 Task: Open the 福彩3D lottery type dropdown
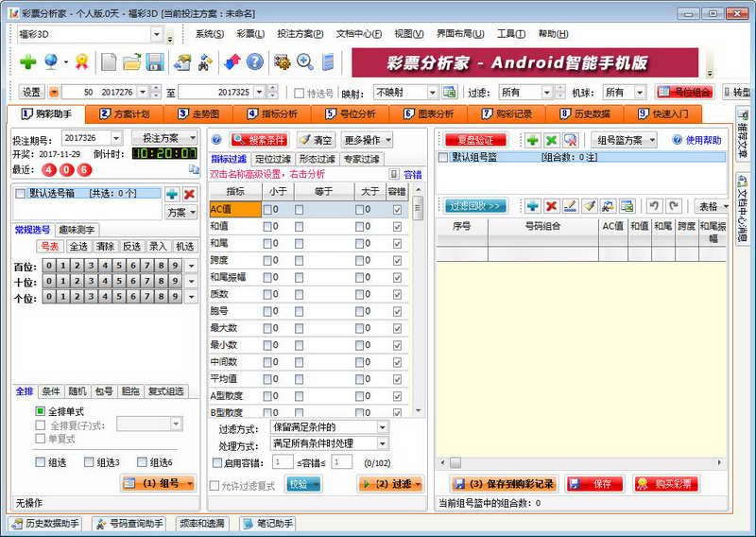[157, 34]
